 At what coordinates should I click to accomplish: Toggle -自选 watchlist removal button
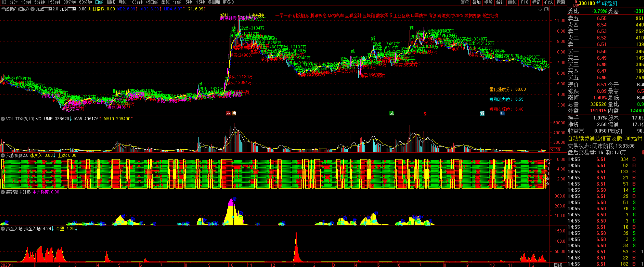coord(549,2)
